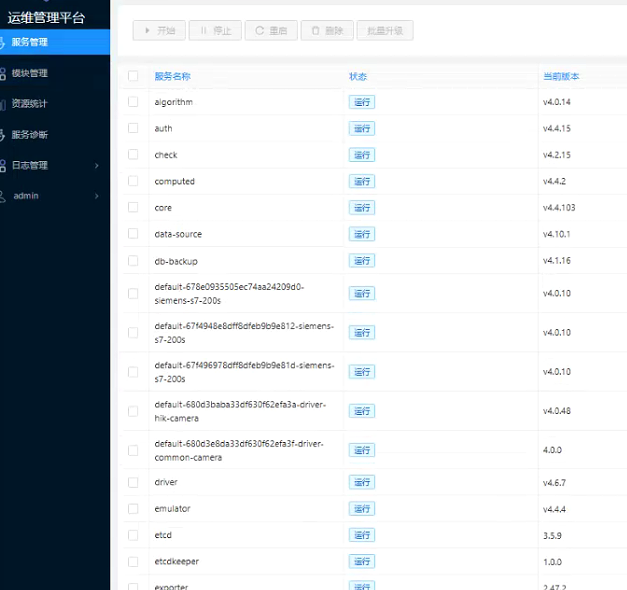Click version v4.6.7 of driver
This screenshot has width=627, height=590.
(554, 483)
